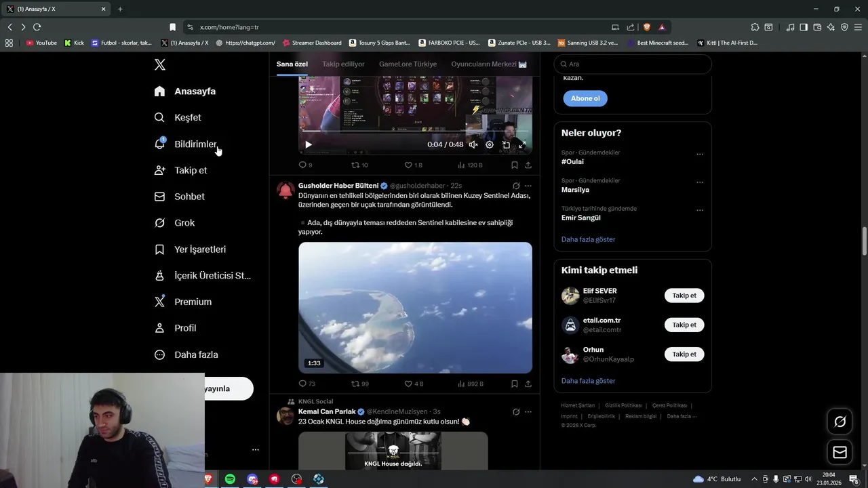Open Brave Leo AI sparkle icon

[831, 27]
